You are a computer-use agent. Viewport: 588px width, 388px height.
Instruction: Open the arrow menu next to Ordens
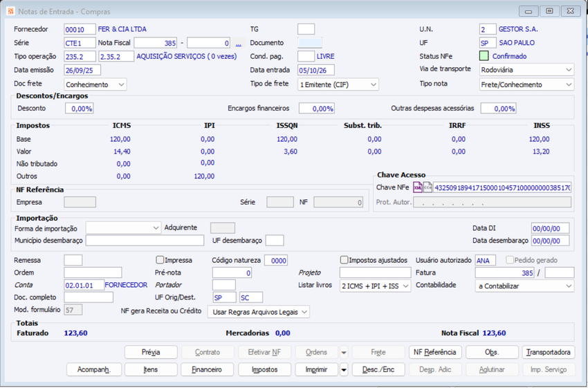[x=344, y=353]
